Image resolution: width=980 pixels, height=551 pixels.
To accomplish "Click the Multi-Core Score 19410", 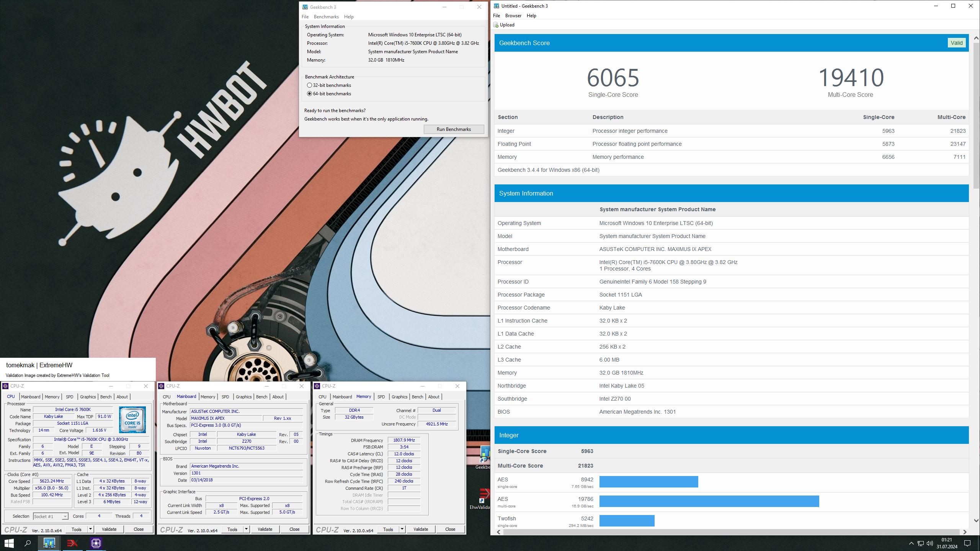I will tap(851, 78).
